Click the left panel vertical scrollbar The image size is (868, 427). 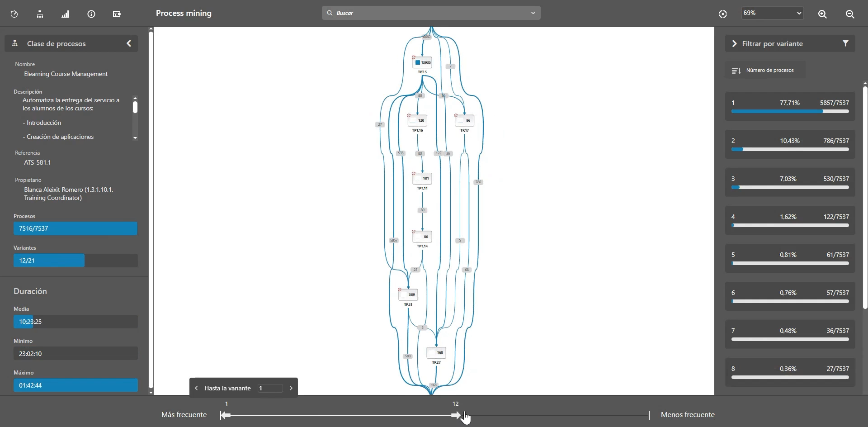coord(151,210)
